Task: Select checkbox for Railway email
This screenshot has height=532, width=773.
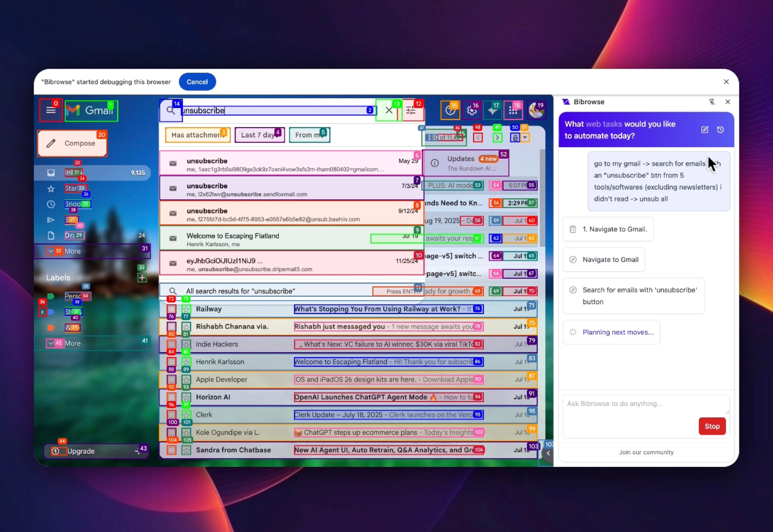Action: pyautogui.click(x=171, y=309)
